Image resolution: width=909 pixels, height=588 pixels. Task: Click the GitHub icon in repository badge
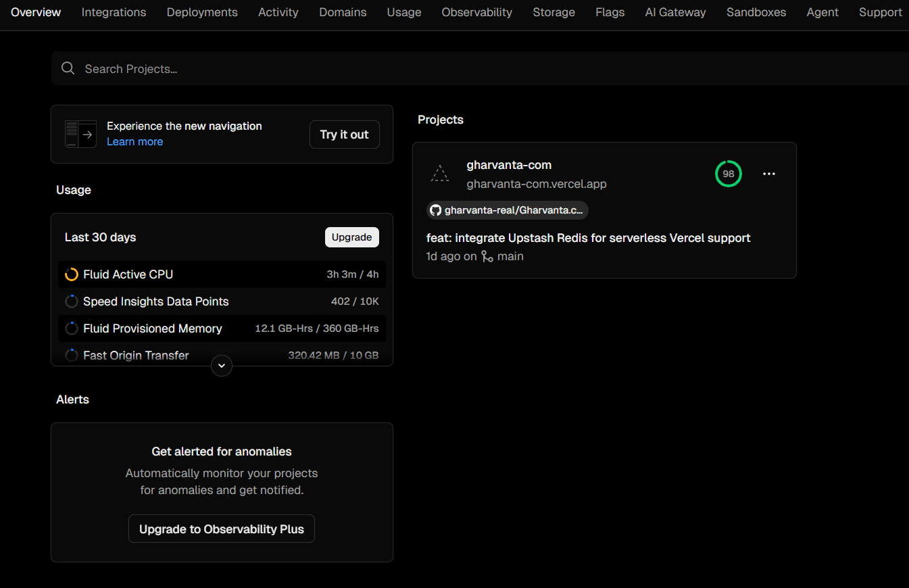point(436,210)
